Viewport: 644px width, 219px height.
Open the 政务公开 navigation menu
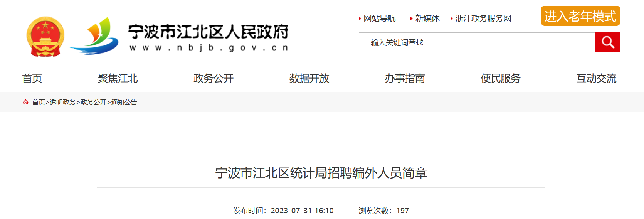point(214,78)
